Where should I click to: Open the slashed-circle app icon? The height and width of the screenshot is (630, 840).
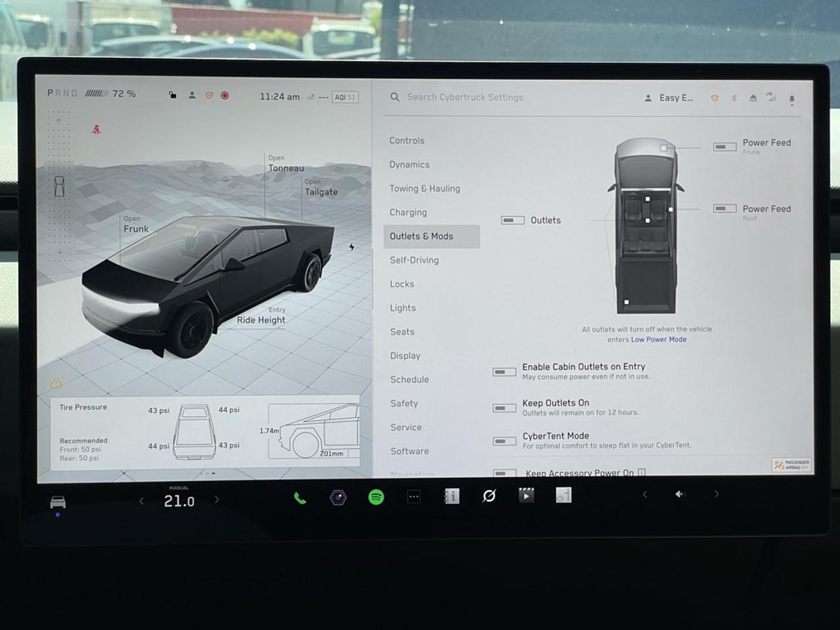[x=489, y=496]
